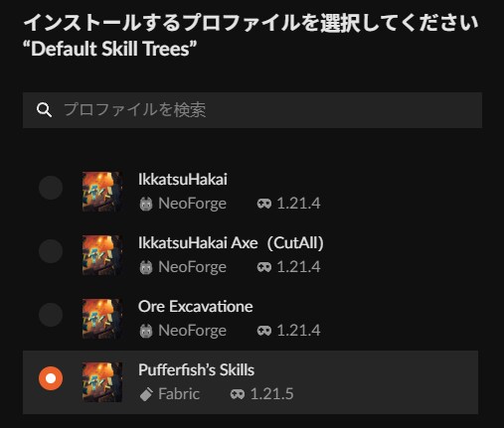This screenshot has height=428, width=504.
Task: Click the IkkatsuHakai Axe profile thumbnail
Action: pyautogui.click(x=102, y=255)
